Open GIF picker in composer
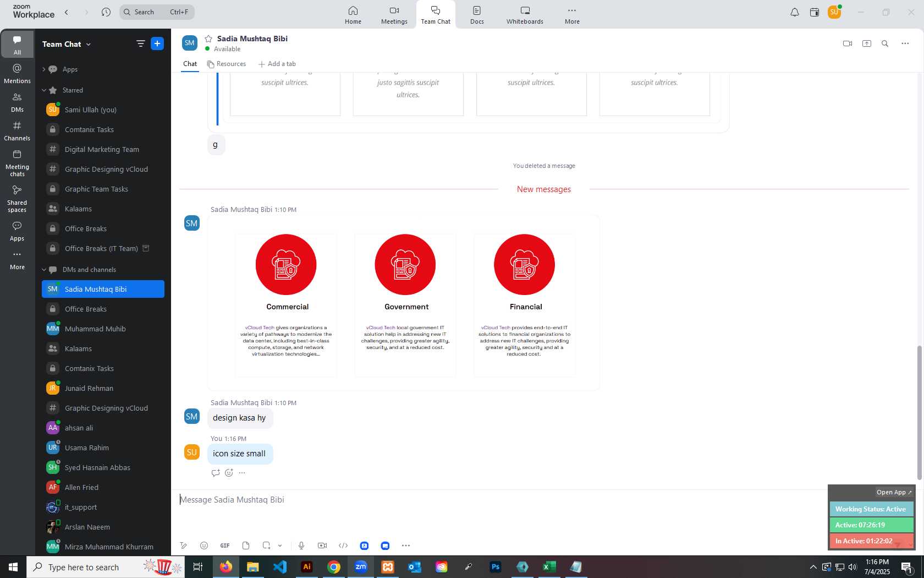Screen dimensions: 924x578 tap(225, 546)
